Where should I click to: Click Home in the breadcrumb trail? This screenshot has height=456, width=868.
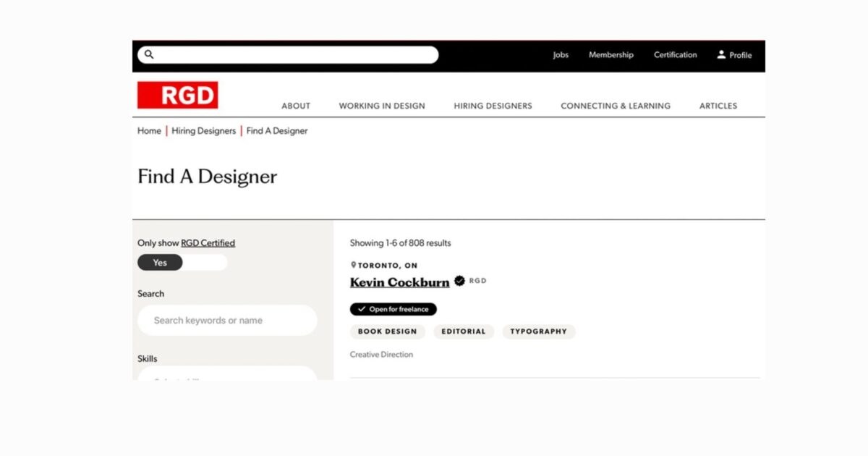pos(149,131)
